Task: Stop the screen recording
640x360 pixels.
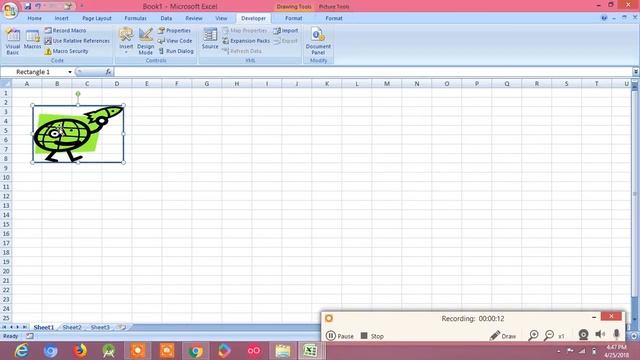Action: pyautogui.click(x=372, y=336)
